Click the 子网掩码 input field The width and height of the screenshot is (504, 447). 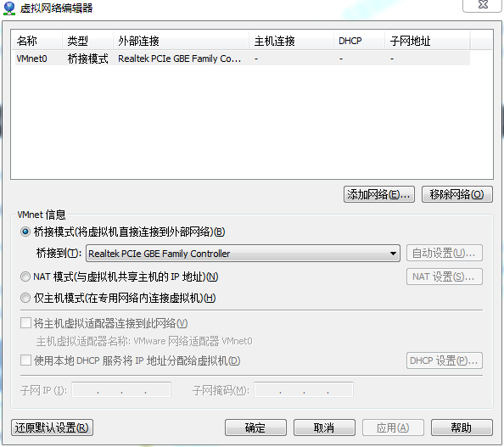304,390
